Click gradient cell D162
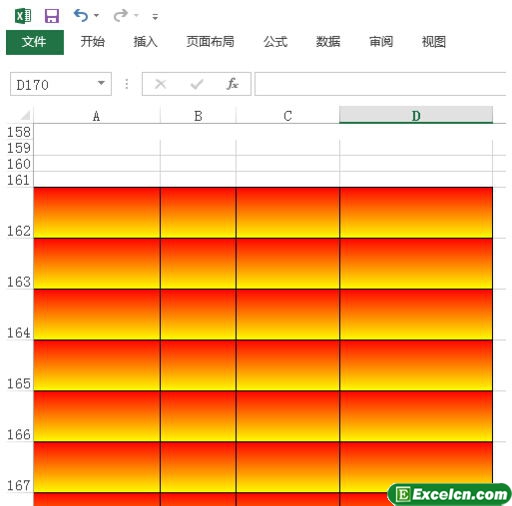The height and width of the screenshot is (506, 512). click(x=416, y=213)
